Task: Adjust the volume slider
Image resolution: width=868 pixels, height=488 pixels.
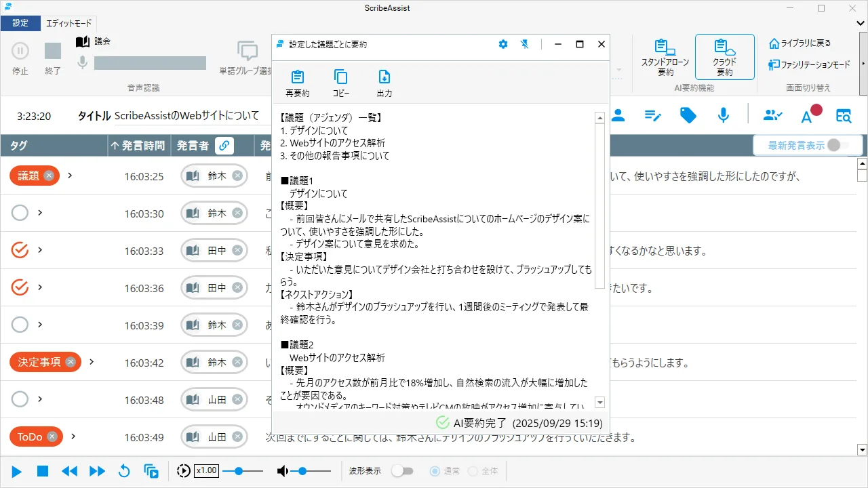Action: point(310,471)
